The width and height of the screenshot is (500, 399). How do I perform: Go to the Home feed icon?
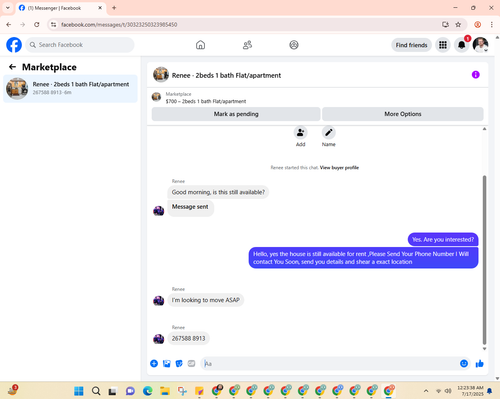click(x=200, y=45)
